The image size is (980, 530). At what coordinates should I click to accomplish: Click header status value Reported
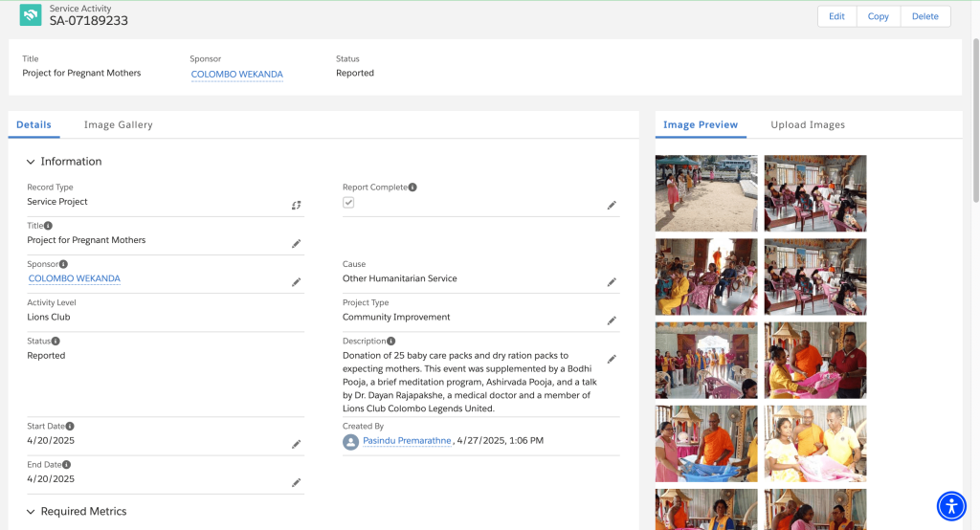[355, 73]
